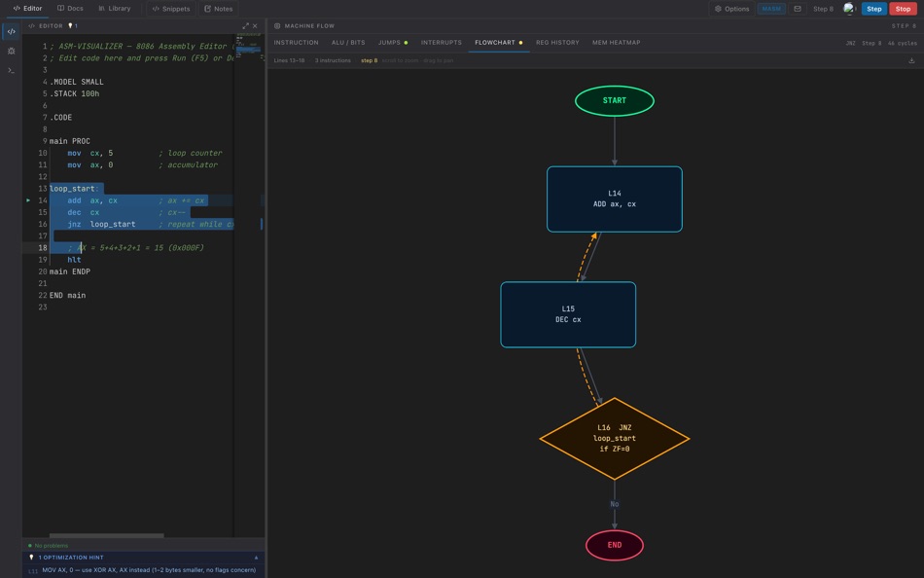Click the main PROC line
This screenshot has width=924, height=578.
(69, 141)
